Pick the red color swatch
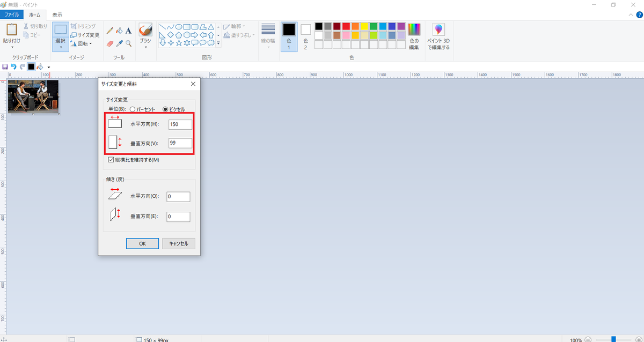 [346, 26]
